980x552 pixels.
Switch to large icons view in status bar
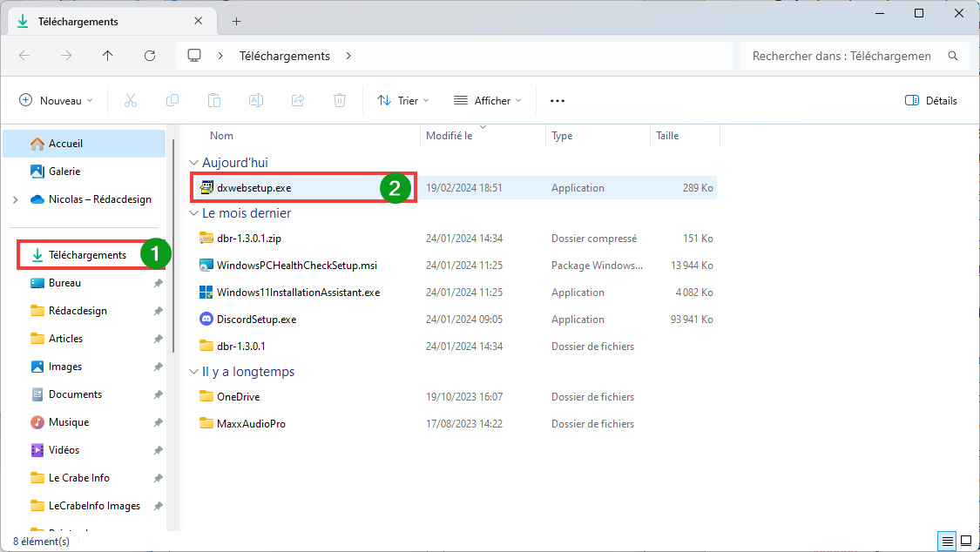tap(965, 541)
